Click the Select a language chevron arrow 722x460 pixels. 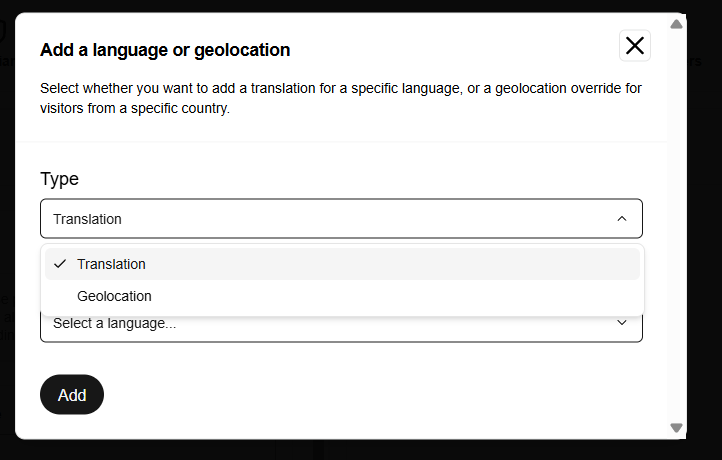point(622,323)
